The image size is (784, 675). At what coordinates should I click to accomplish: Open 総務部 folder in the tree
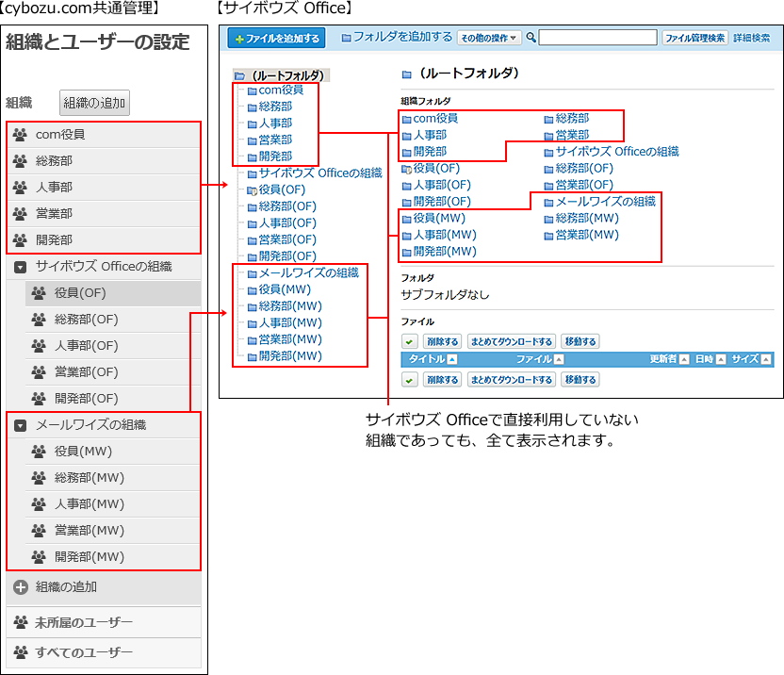coord(275,107)
